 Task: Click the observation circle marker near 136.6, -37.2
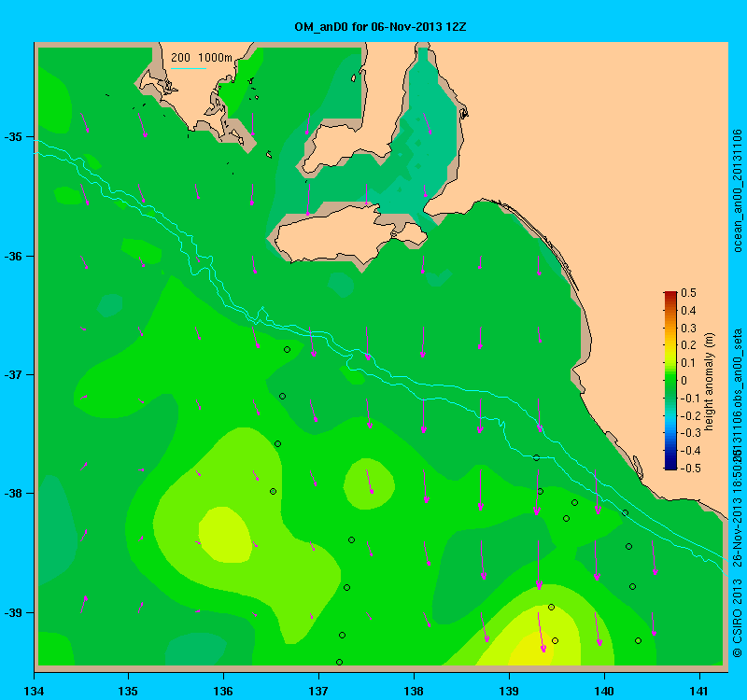[283, 396]
